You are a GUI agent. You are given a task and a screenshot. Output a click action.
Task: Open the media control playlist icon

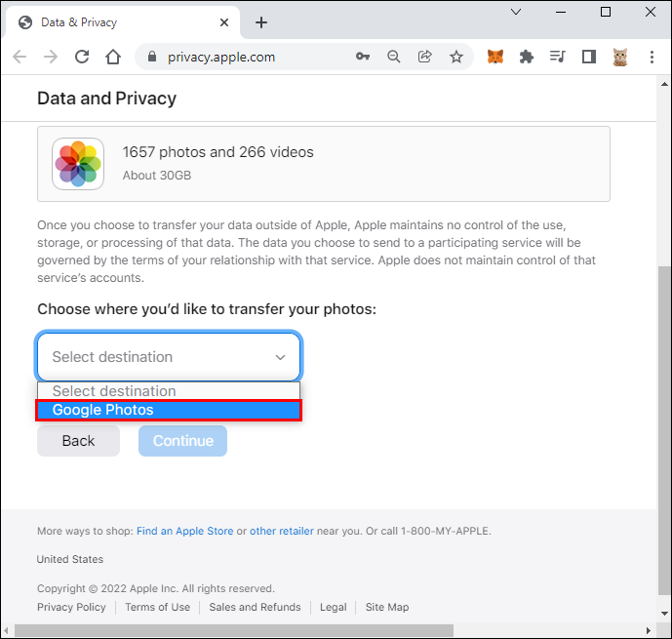tap(557, 57)
